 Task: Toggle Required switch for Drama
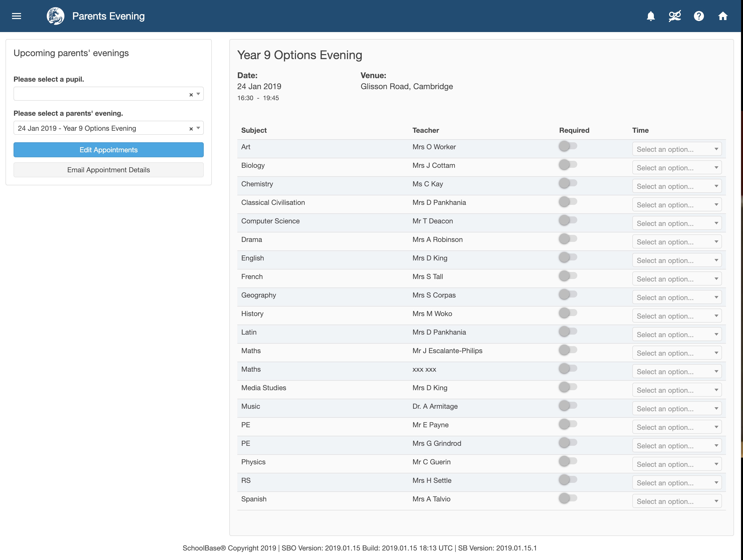pos(568,239)
